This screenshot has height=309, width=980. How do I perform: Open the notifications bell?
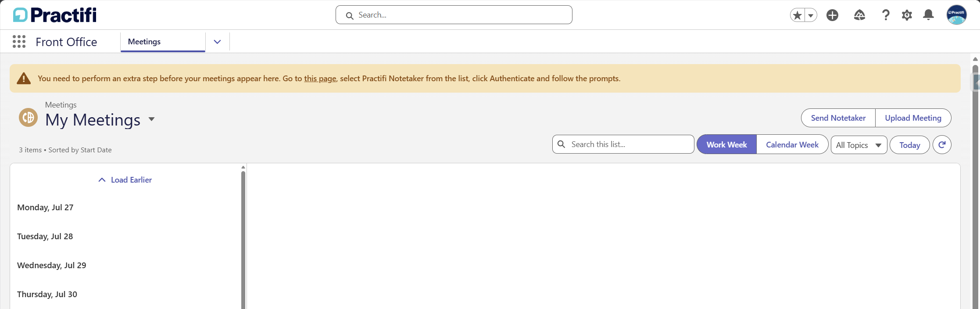928,15
